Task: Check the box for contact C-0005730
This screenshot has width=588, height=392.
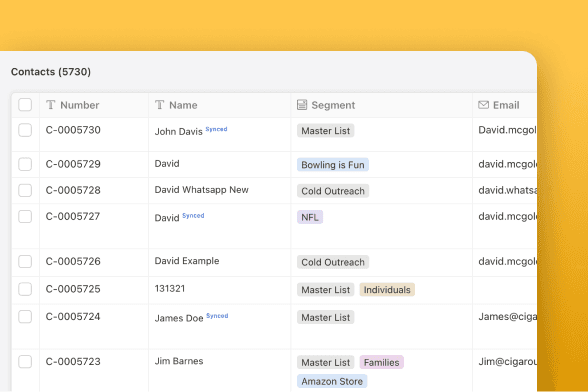Action: click(25, 130)
